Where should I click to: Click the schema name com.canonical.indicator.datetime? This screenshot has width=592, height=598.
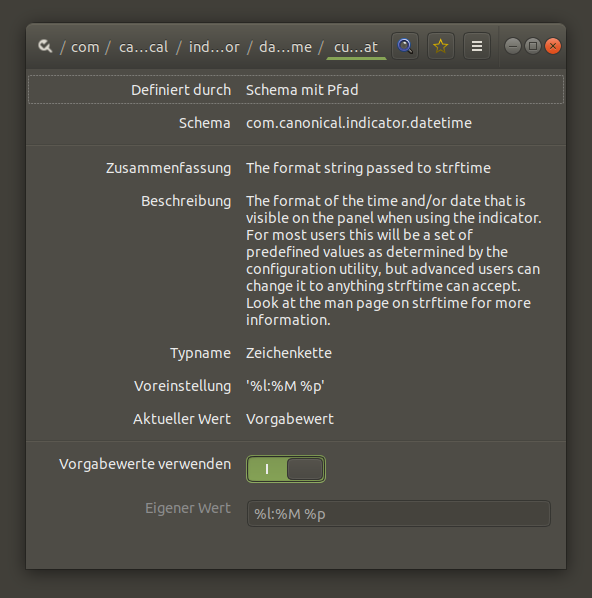(x=359, y=123)
